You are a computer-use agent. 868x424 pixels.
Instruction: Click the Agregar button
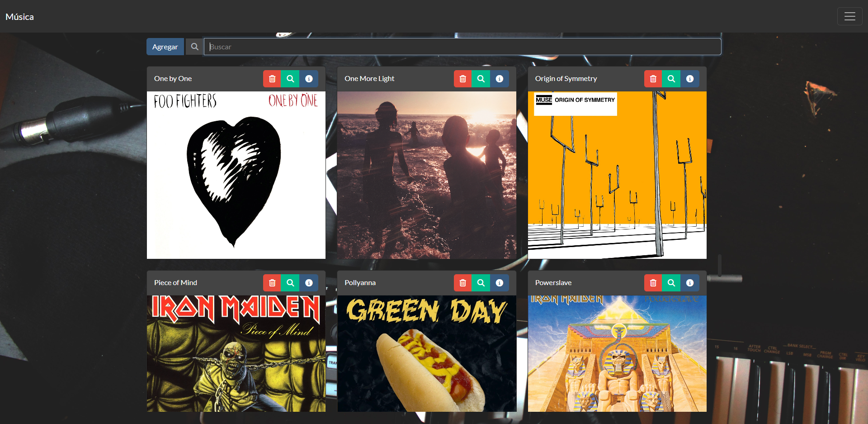click(165, 47)
